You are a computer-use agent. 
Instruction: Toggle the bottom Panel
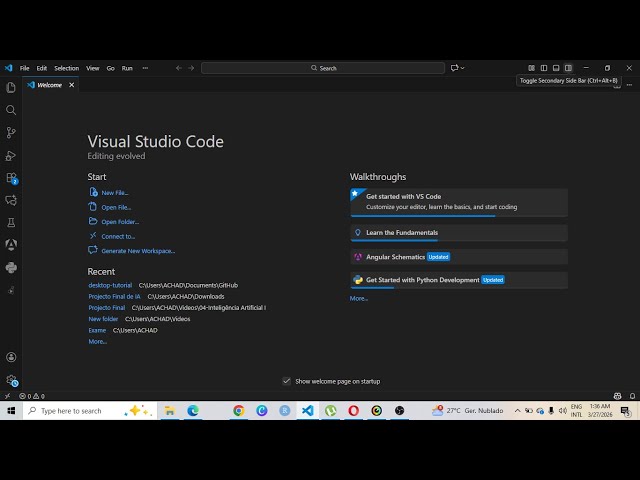pyautogui.click(x=556, y=68)
